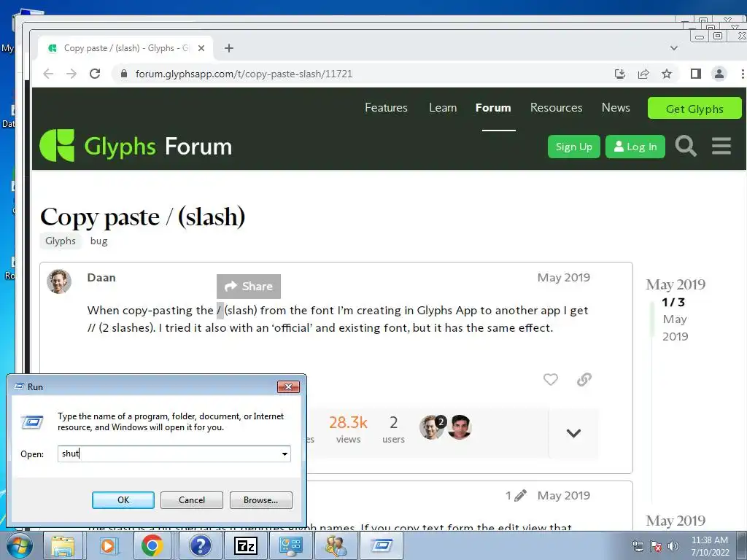The width and height of the screenshot is (747, 560).
Task: Close the Copy paste / (slash) tab
Action: click(x=201, y=48)
